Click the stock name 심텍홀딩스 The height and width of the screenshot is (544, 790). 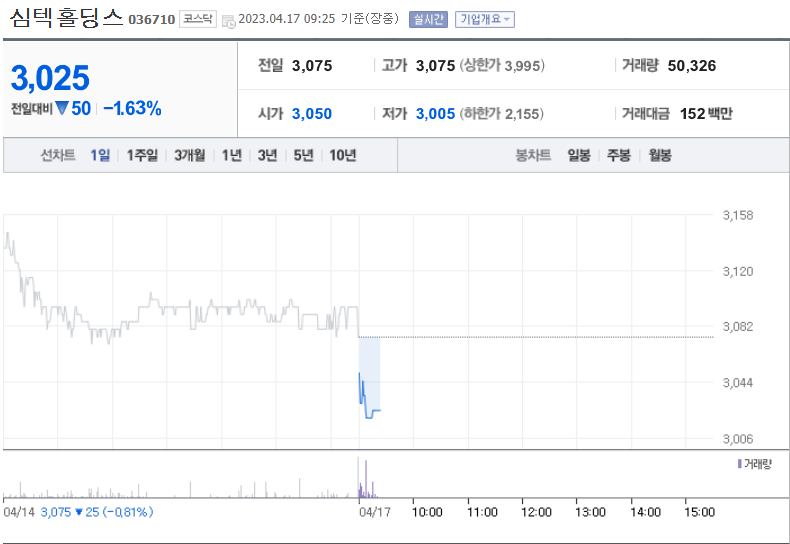[66, 18]
